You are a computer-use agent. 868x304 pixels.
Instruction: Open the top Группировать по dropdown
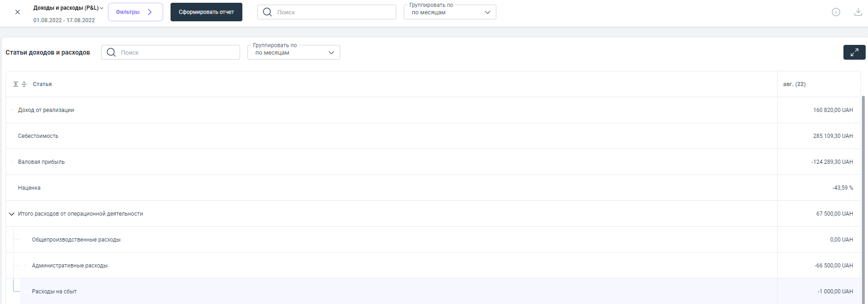(450, 12)
